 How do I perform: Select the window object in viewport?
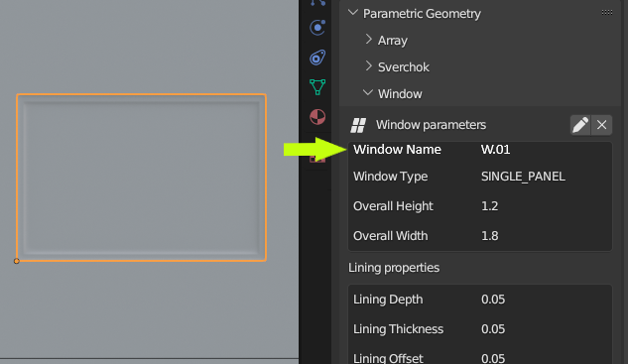pyautogui.click(x=142, y=178)
